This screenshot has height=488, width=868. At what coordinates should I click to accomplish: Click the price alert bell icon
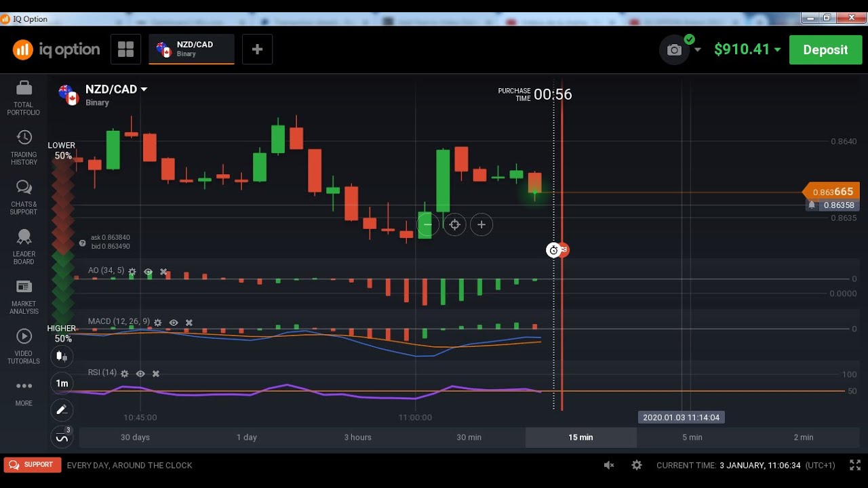point(811,205)
